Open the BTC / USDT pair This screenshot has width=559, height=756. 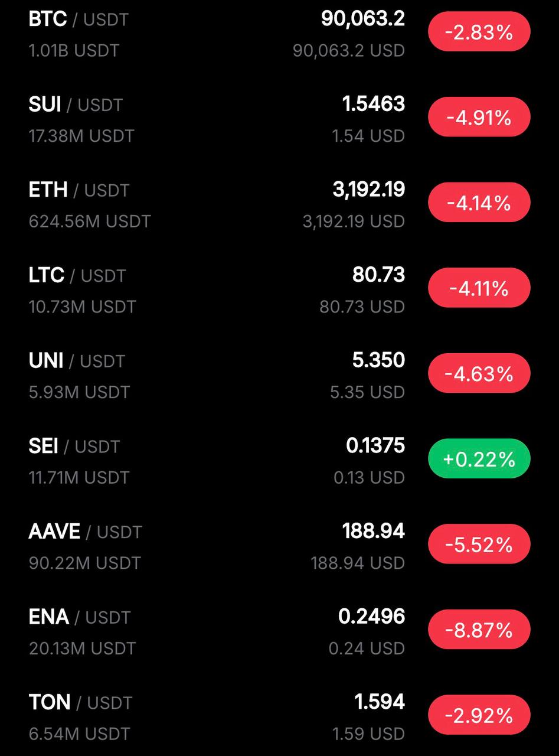click(78, 19)
